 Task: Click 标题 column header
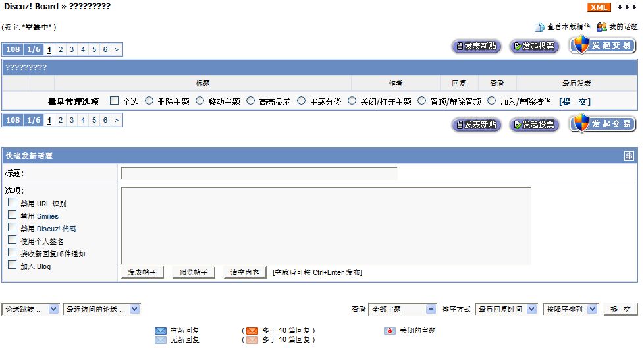point(202,84)
